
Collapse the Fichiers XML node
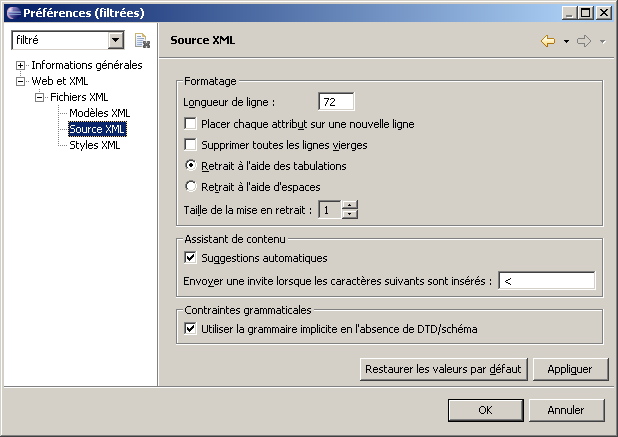40,98
